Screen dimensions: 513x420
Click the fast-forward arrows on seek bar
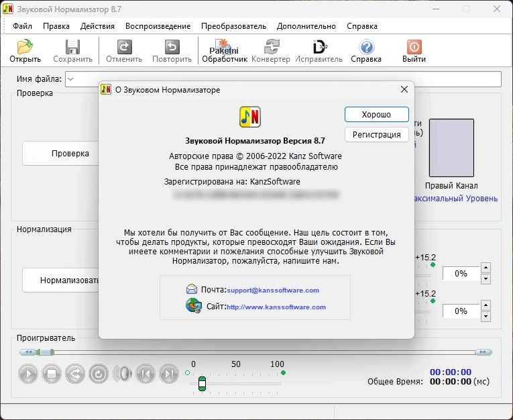(x=483, y=352)
